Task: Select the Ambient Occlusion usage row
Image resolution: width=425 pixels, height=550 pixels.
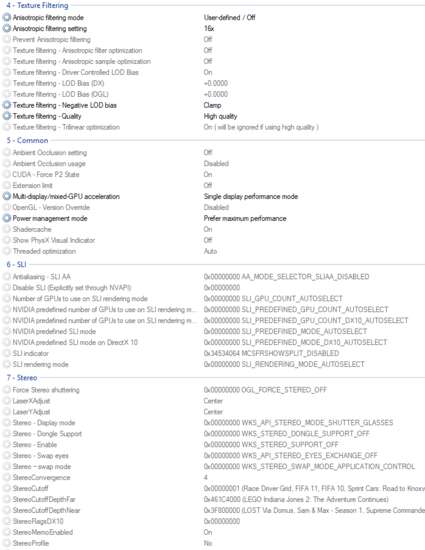Action: (x=212, y=163)
